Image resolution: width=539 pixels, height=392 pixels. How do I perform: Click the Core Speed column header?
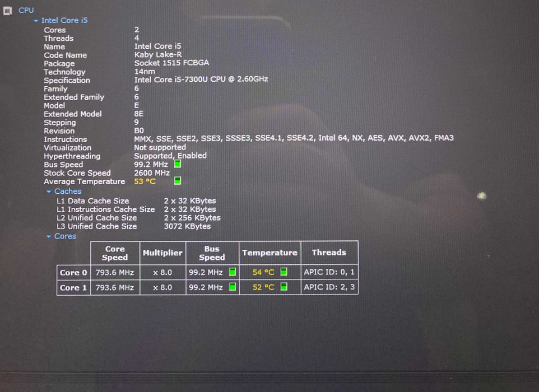click(x=115, y=253)
